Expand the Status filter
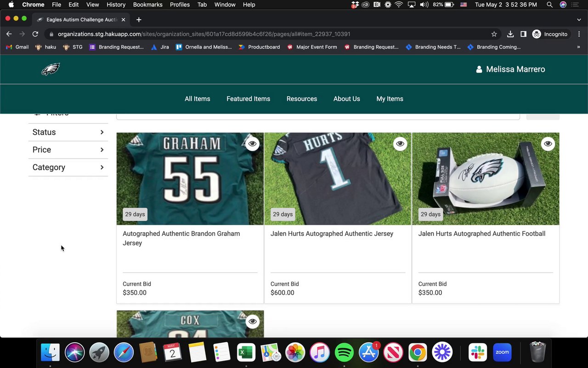Image resolution: width=588 pixels, height=368 pixels. point(68,132)
